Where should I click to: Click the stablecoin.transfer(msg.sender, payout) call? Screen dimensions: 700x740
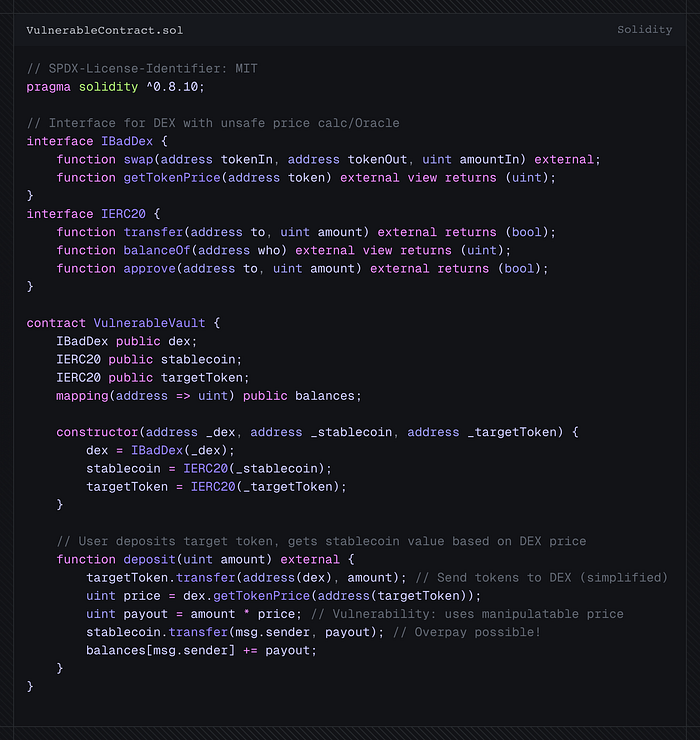[x=235, y=632]
